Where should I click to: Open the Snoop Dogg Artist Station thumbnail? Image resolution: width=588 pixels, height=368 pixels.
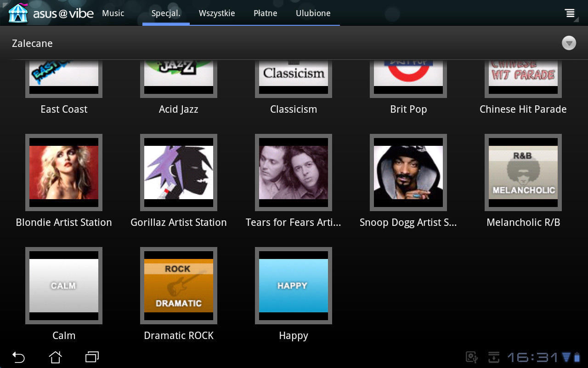(x=408, y=172)
